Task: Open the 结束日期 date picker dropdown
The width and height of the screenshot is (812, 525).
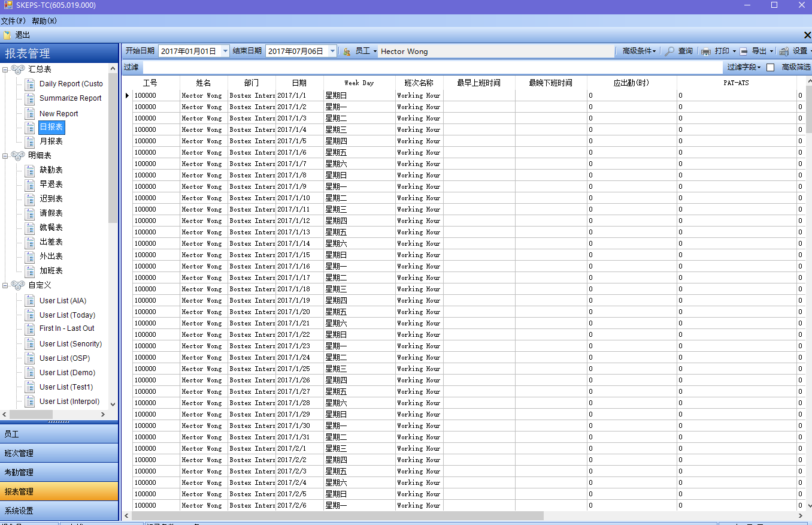Action: 332,52
